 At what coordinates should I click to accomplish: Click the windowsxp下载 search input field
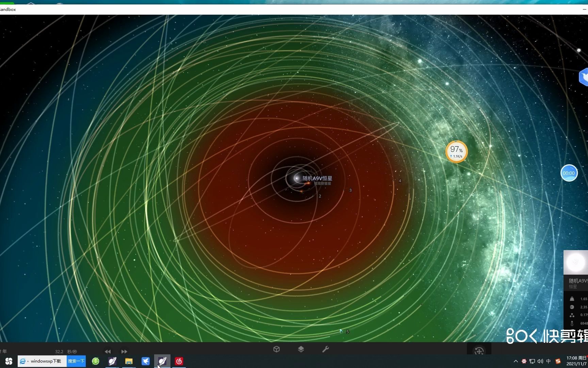coord(46,361)
